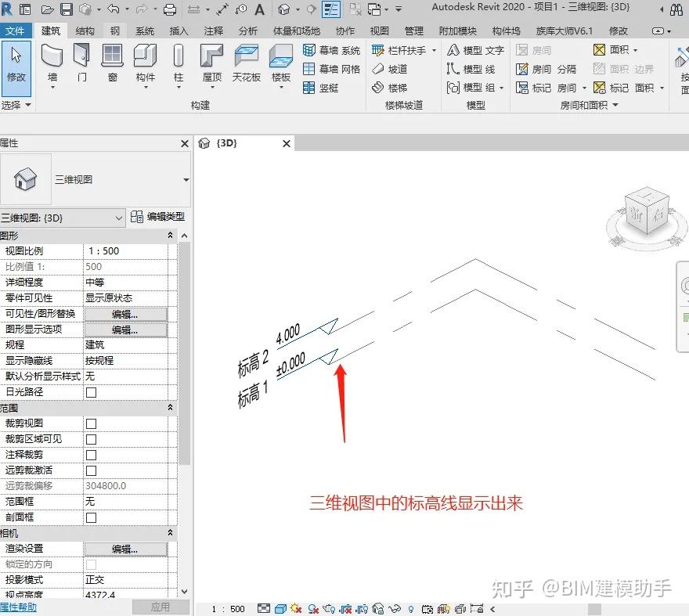
Task: Click 编辑类型 button
Action: click(x=157, y=217)
